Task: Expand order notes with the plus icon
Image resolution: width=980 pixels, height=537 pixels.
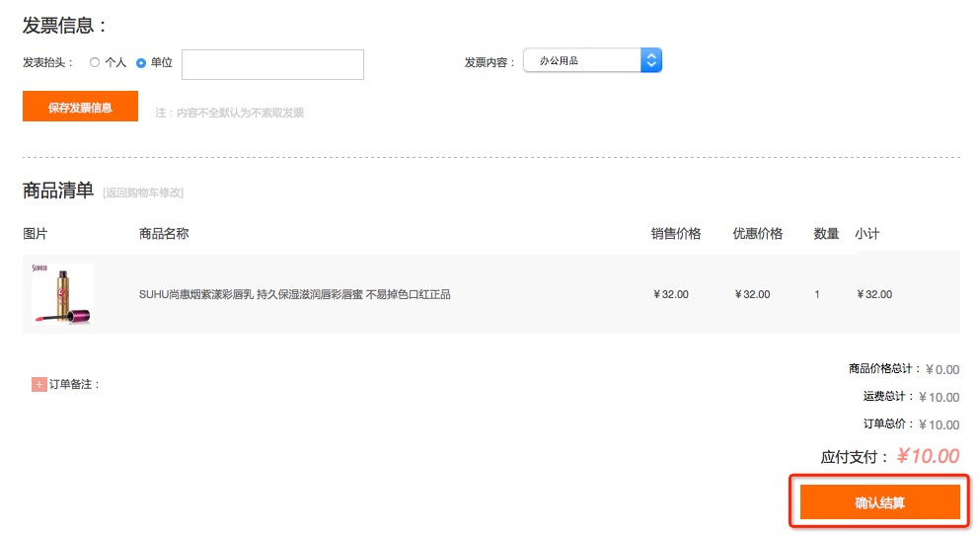Action: pyautogui.click(x=39, y=384)
